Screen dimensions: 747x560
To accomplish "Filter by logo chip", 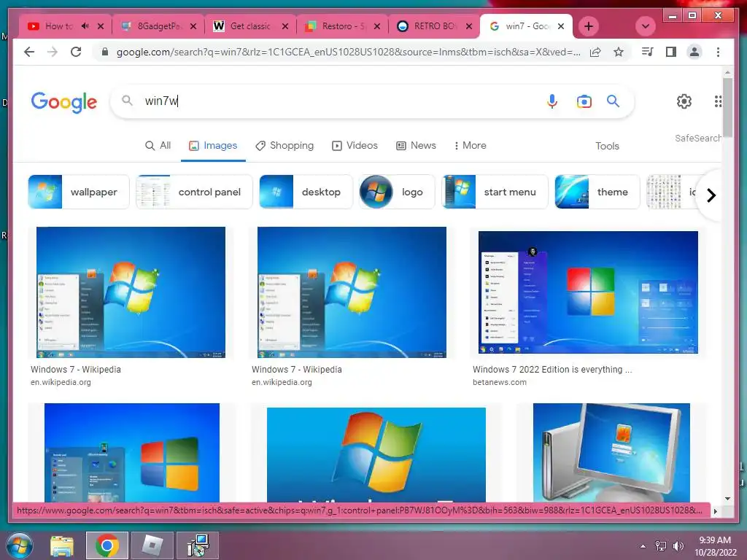I will 397,192.
